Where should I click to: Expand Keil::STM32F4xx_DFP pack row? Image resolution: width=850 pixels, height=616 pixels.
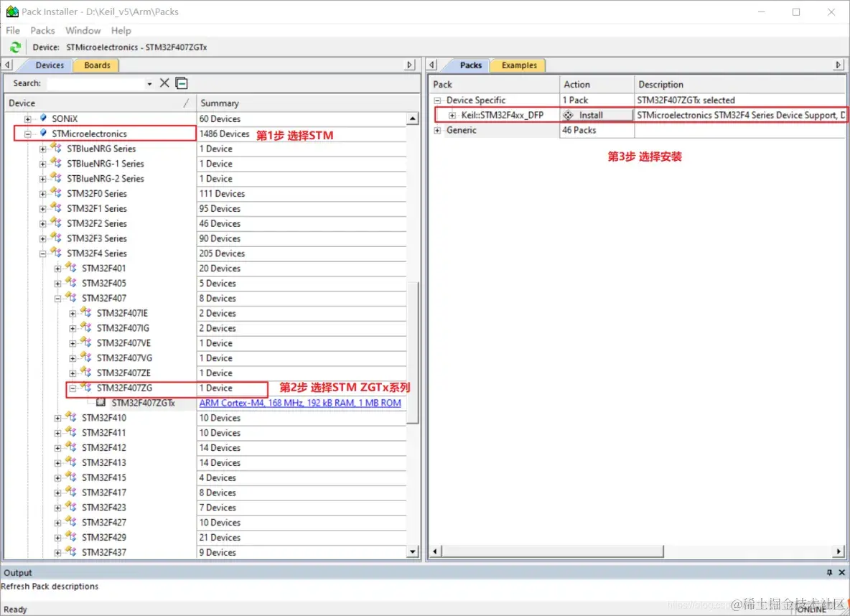(452, 116)
